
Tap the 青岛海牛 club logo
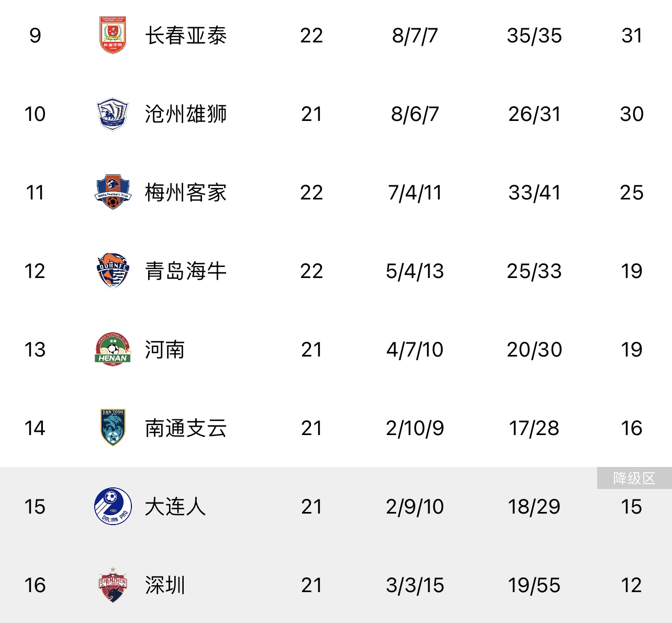coord(113,271)
